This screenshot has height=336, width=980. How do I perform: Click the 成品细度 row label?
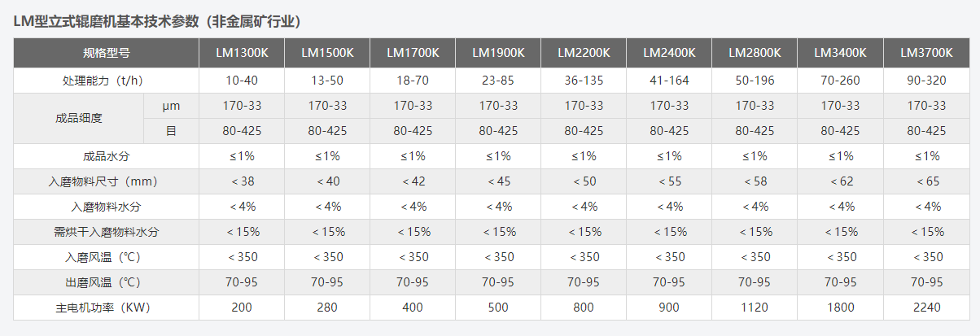click(x=79, y=118)
